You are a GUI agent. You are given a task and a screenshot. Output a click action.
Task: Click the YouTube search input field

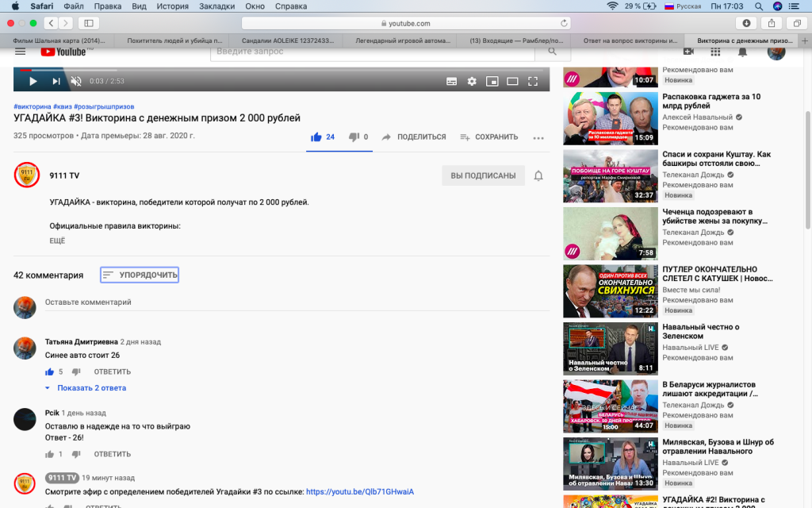(373, 52)
